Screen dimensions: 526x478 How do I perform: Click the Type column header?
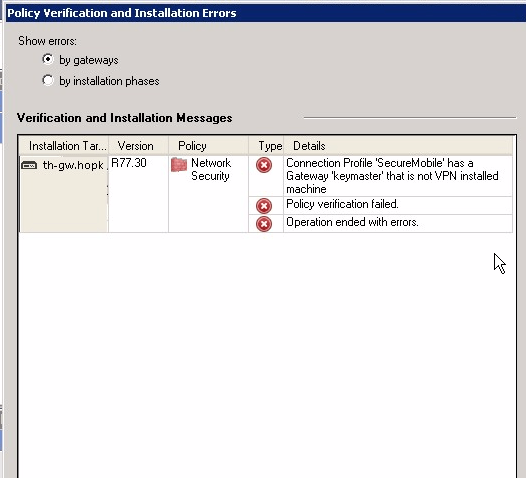coord(266,146)
